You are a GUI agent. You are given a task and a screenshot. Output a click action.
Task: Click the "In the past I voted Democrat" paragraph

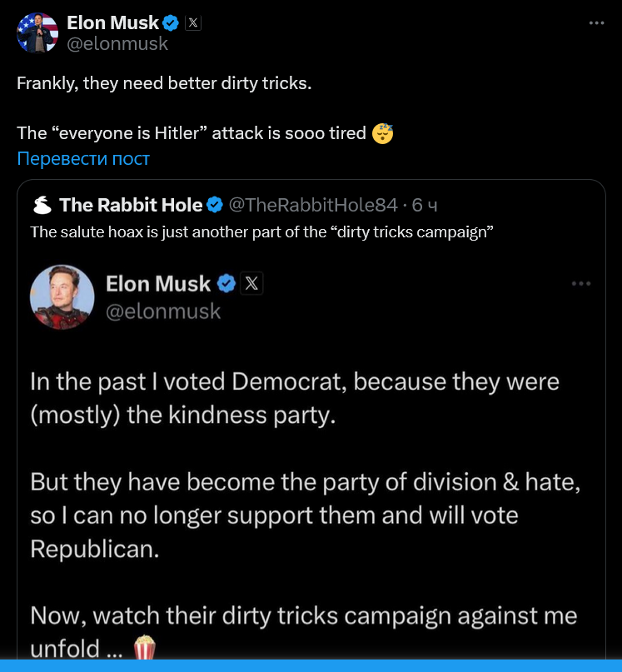(294, 398)
